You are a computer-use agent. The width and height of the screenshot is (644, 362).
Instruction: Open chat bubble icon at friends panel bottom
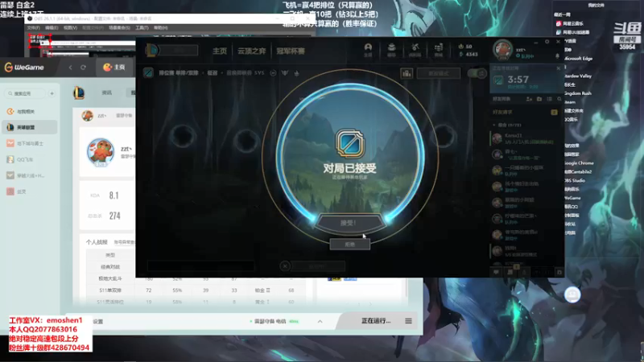click(x=496, y=272)
